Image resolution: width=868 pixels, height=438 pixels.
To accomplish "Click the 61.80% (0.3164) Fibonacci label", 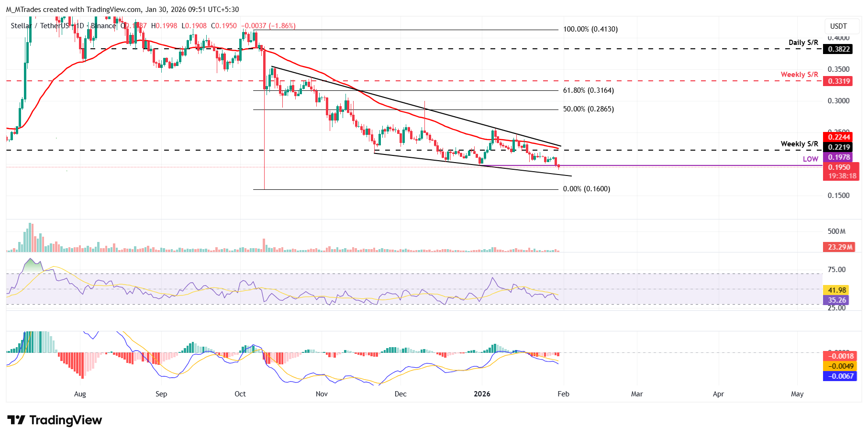I will pos(590,90).
